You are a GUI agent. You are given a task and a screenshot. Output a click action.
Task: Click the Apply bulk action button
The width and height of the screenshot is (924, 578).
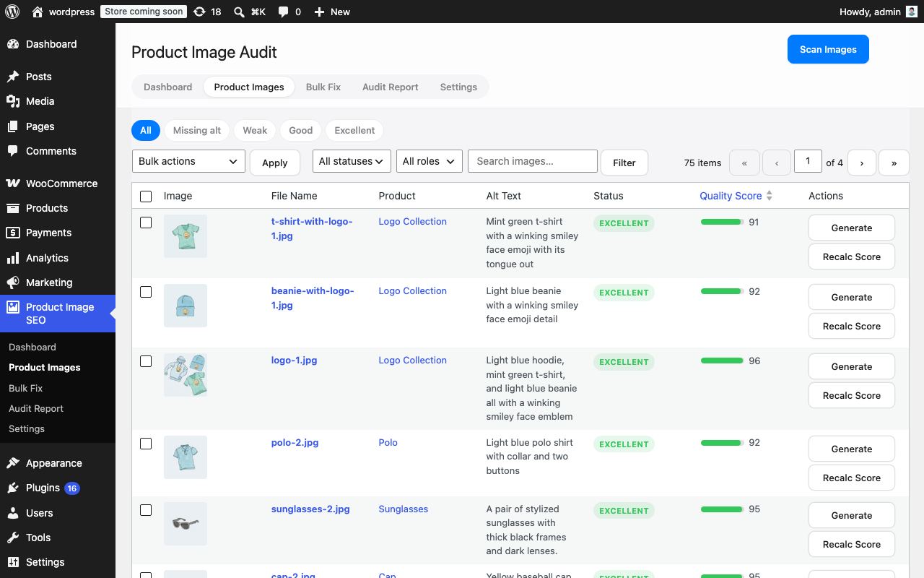275,163
